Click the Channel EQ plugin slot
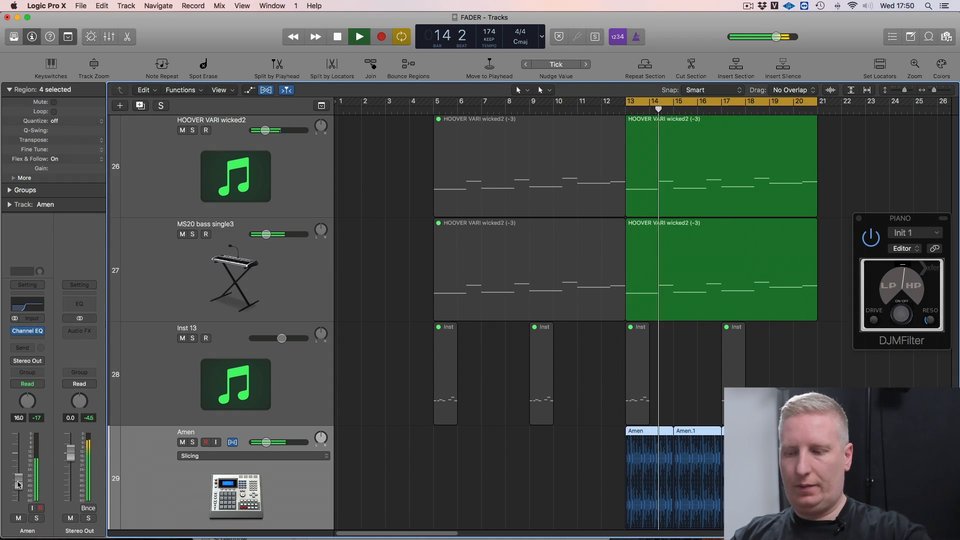The width and height of the screenshot is (960, 540). (28, 331)
